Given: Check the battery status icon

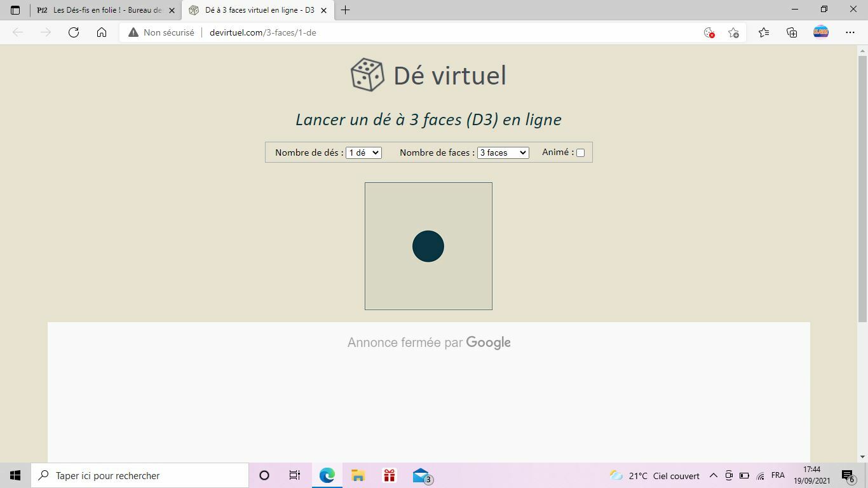Looking at the screenshot, I should (744, 476).
